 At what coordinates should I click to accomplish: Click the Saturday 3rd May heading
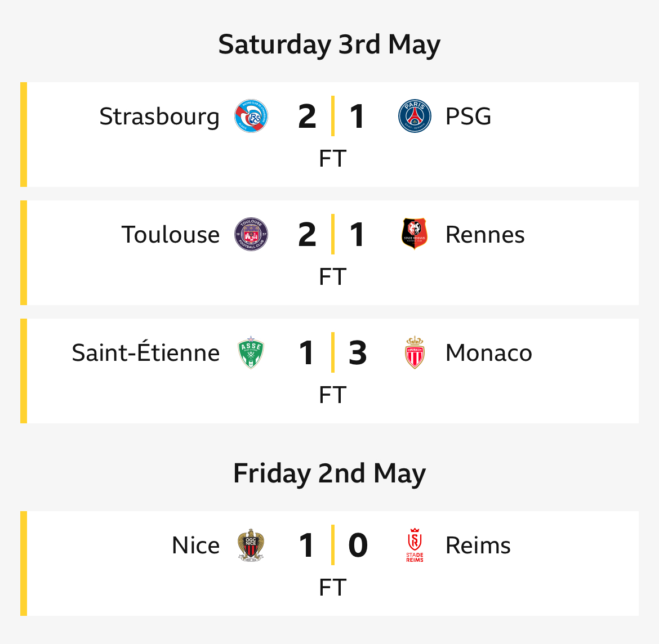click(x=329, y=44)
